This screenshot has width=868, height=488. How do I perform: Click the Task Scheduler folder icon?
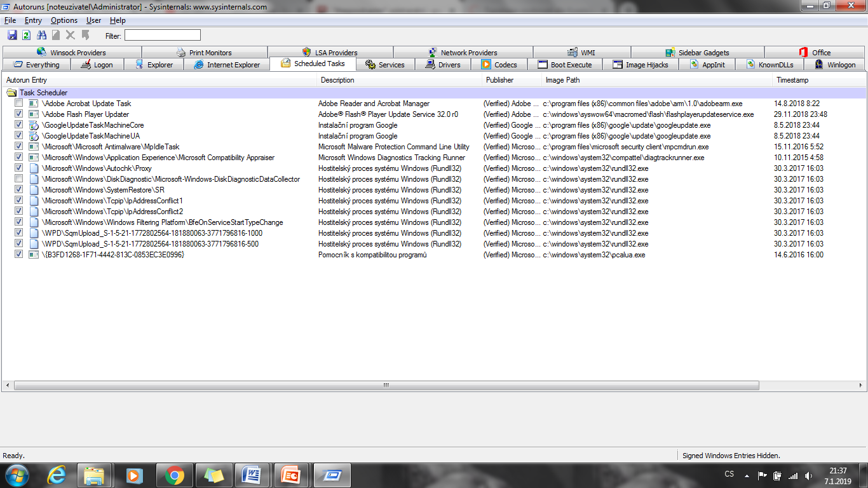pos(12,93)
